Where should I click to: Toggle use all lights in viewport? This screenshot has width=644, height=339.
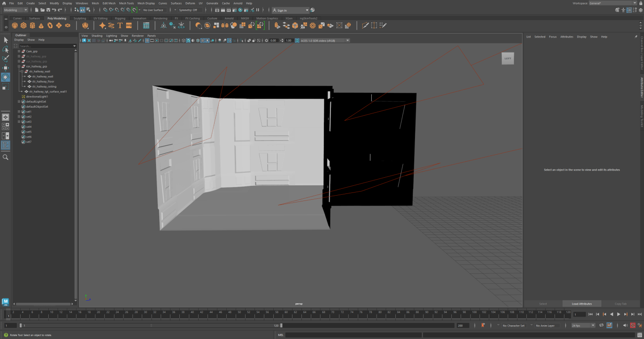coord(207,41)
